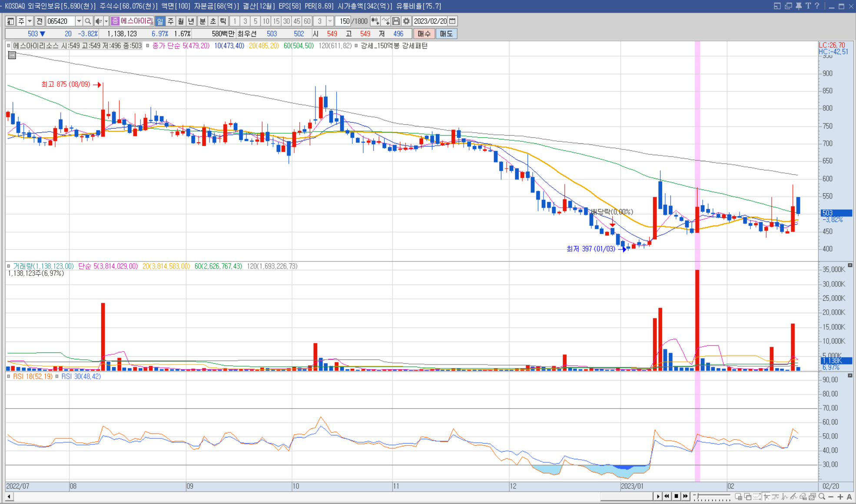Image resolution: width=856 pixels, height=504 pixels.
Task: Expand the dropdown next to 주 selector
Action: click(x=30, y=21)
